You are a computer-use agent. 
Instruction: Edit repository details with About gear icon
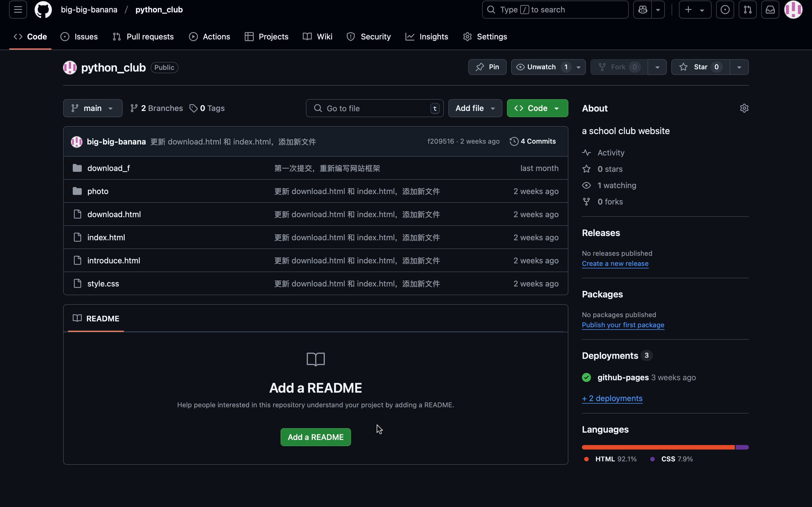[744, 108]
